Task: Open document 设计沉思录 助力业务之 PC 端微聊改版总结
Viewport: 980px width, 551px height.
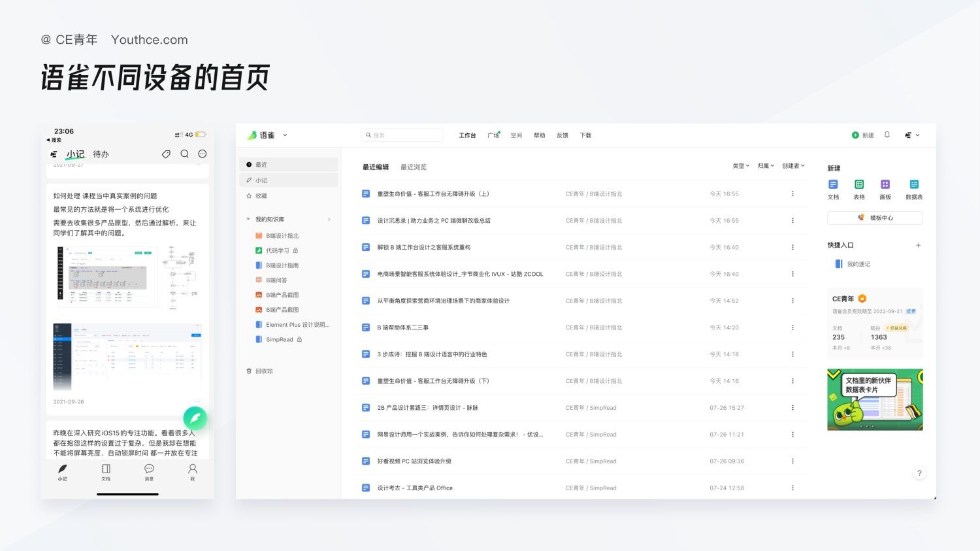Action: 434,221
